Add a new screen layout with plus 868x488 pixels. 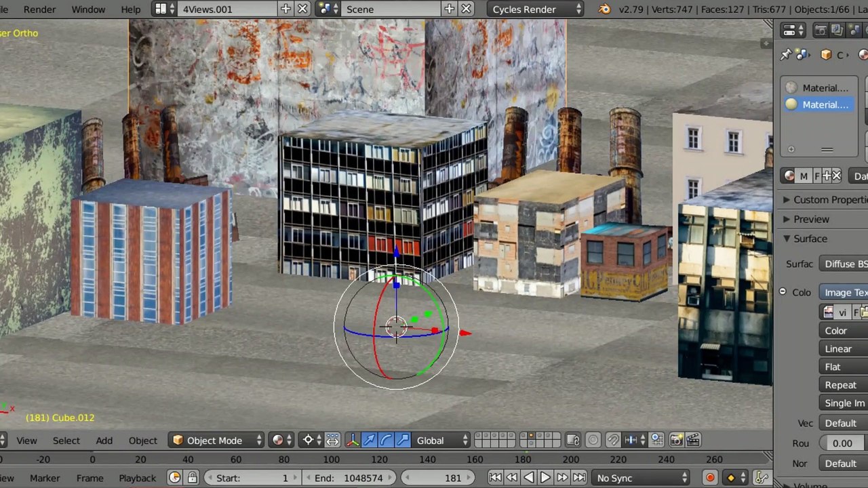click(x=285, y=9)
